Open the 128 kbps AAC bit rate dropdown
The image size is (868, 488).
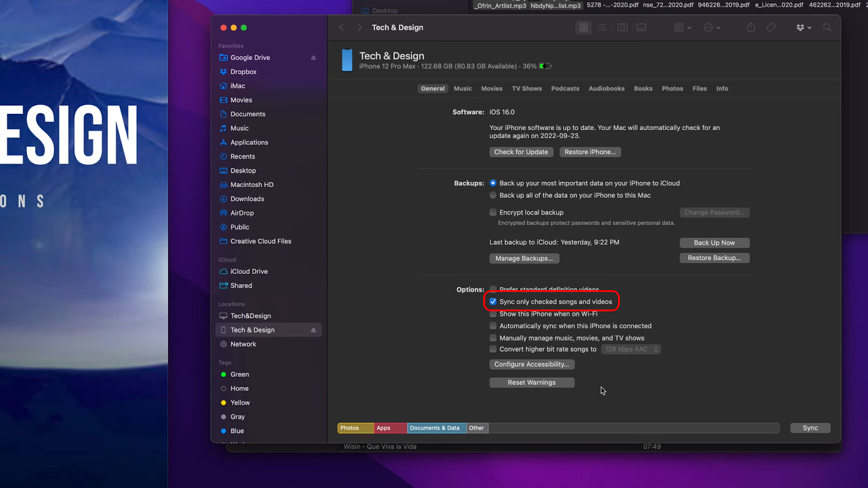click(631, 349)
